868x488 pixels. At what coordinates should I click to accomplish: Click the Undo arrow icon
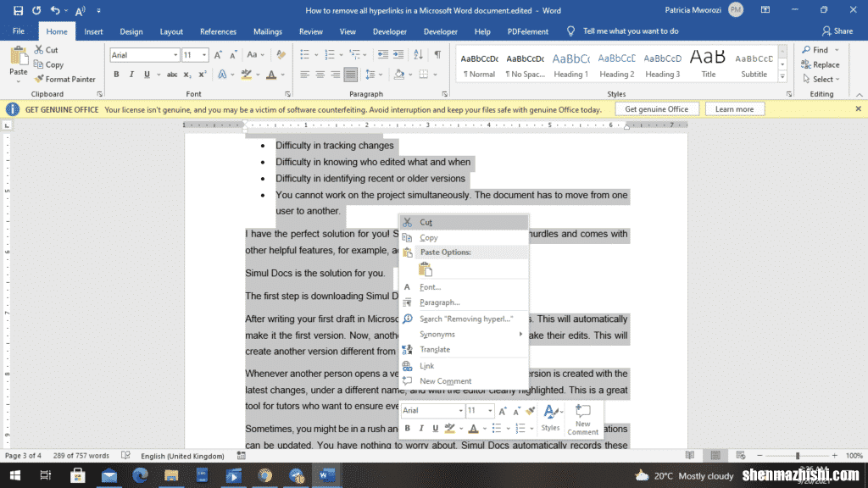55,10
